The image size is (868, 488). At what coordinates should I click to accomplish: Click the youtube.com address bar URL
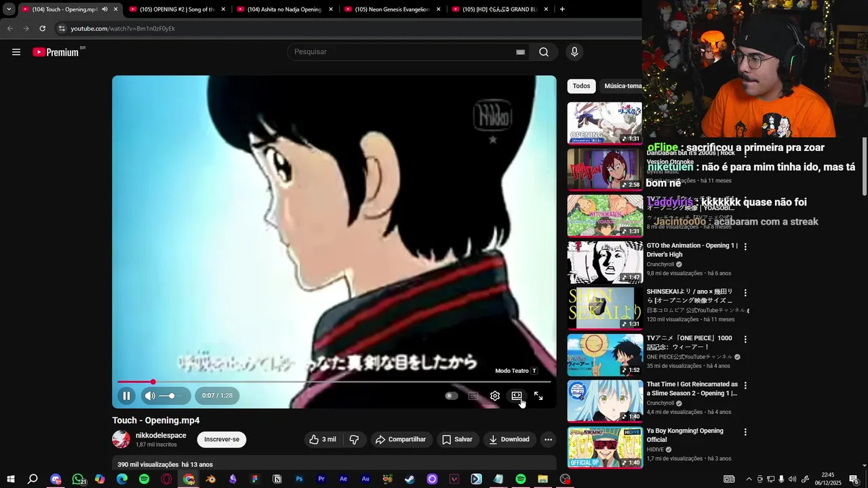coord(123,28)
